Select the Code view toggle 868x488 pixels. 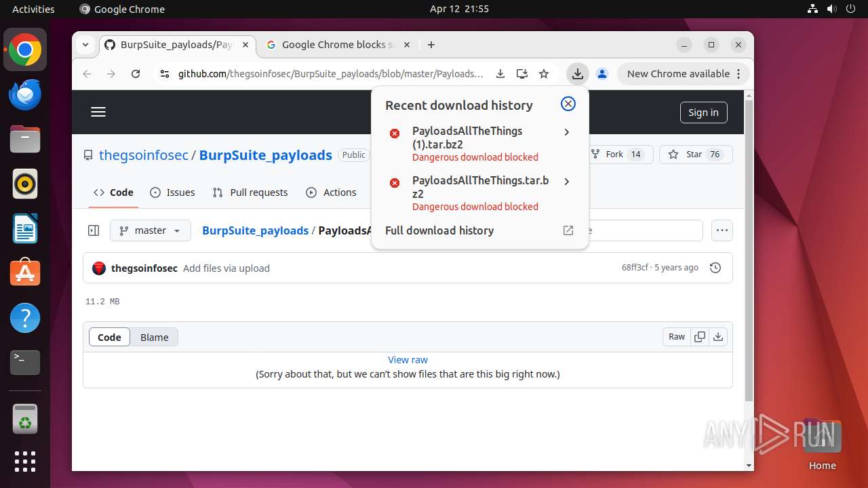click(109, 337)
